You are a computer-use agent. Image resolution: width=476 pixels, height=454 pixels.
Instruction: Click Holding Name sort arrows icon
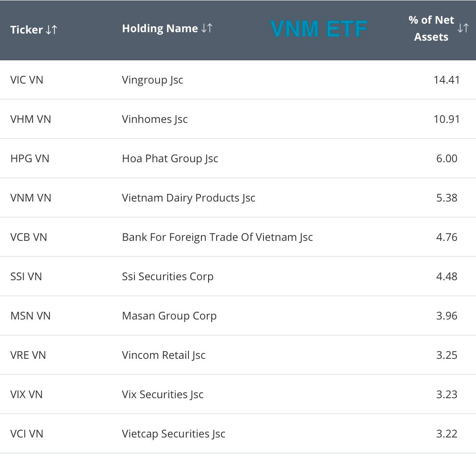207,28
